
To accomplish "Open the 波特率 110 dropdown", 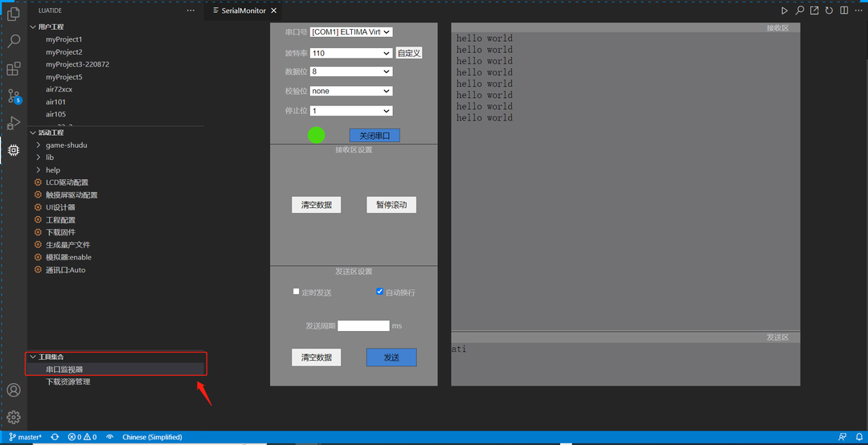I will click(351, 53).
